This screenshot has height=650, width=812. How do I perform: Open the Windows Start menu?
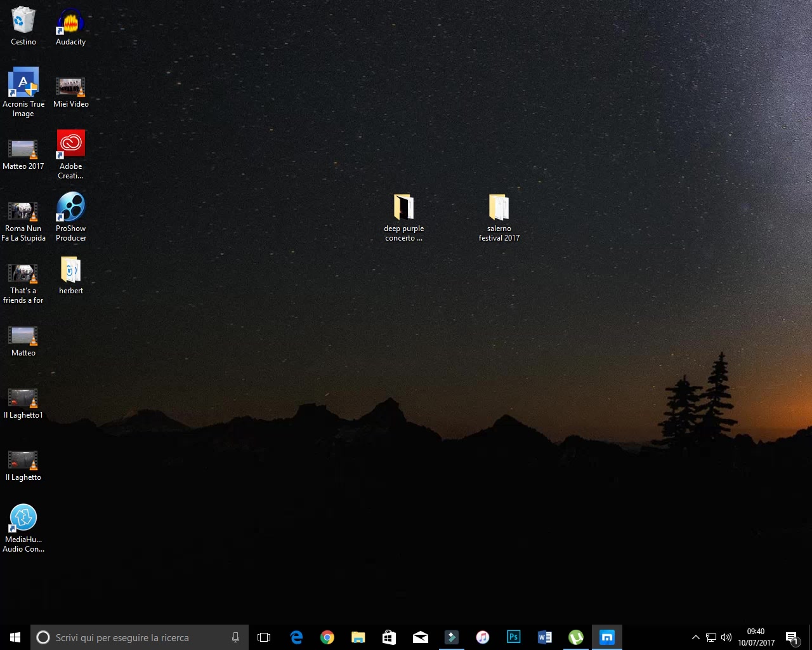pyautogui.click(x=15, y=637)
